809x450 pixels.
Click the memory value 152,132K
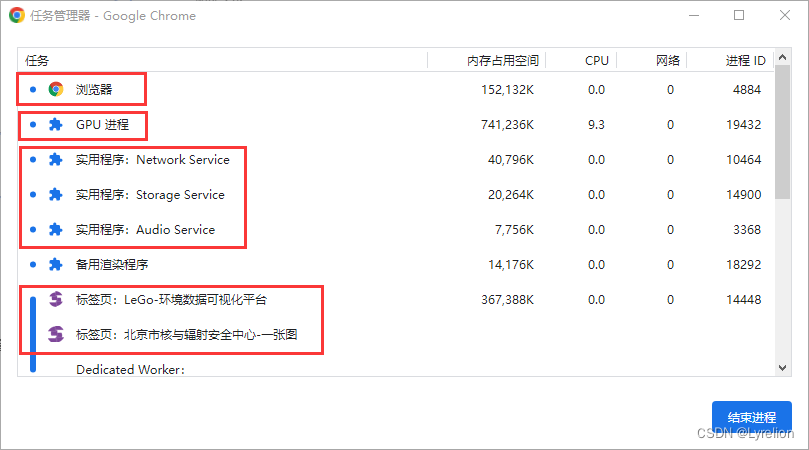(508, 90)
